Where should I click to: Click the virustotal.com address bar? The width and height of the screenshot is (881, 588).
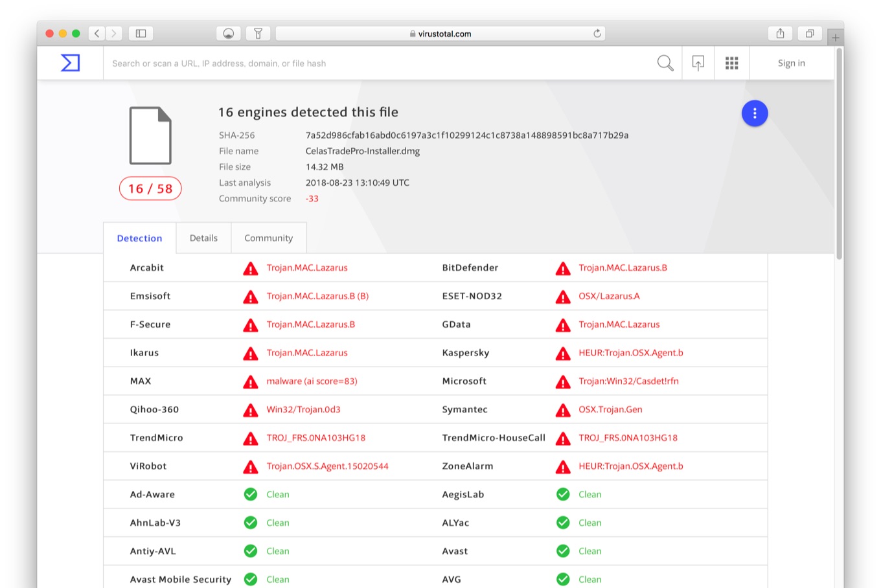tap(440, 34)
